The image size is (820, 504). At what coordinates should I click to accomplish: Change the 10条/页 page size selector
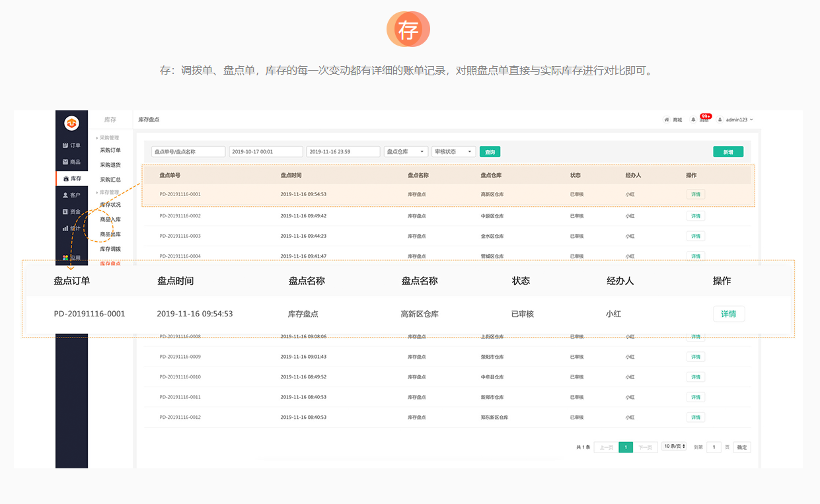coord(674,447)
